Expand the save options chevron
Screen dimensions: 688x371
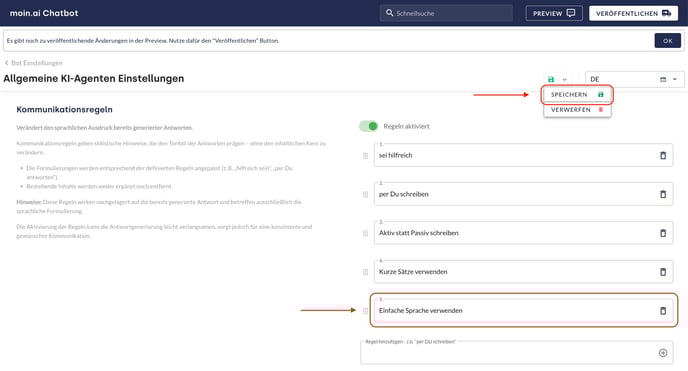564,79
